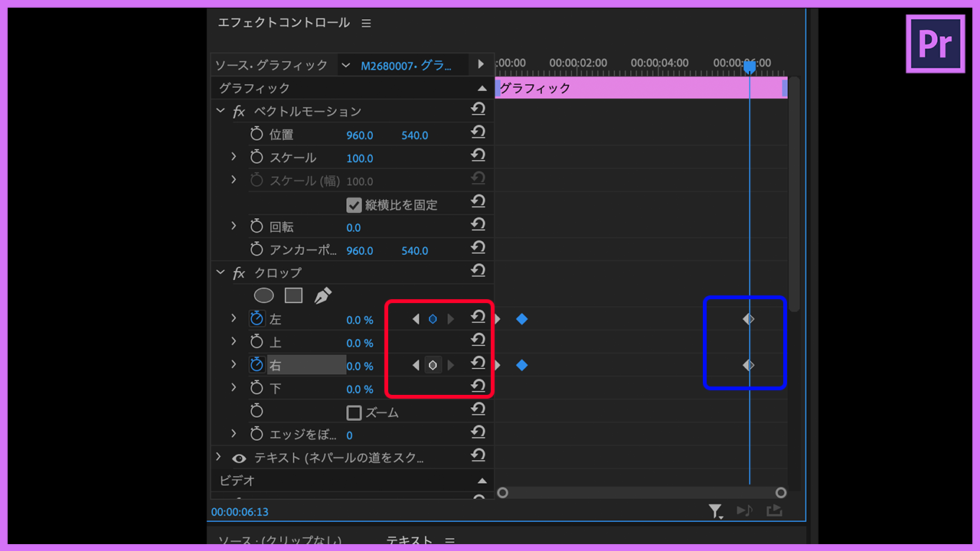Toggle animation stopwatch for 位置

256,135
